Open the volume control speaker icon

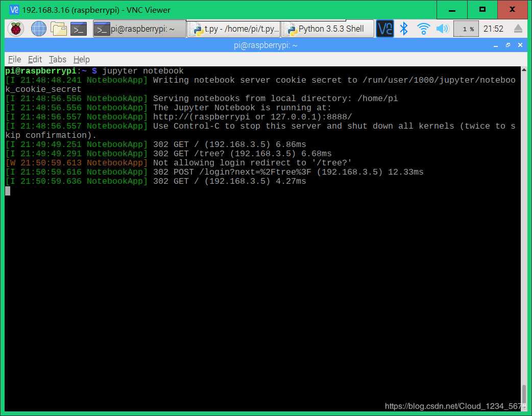point(443,29)
